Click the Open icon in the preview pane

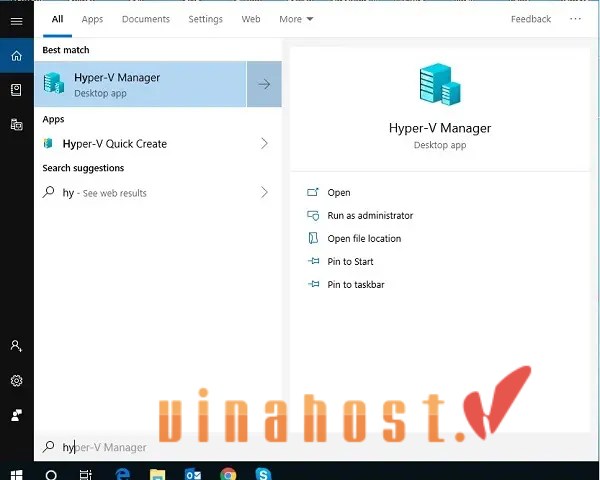[x=313, y=192]
